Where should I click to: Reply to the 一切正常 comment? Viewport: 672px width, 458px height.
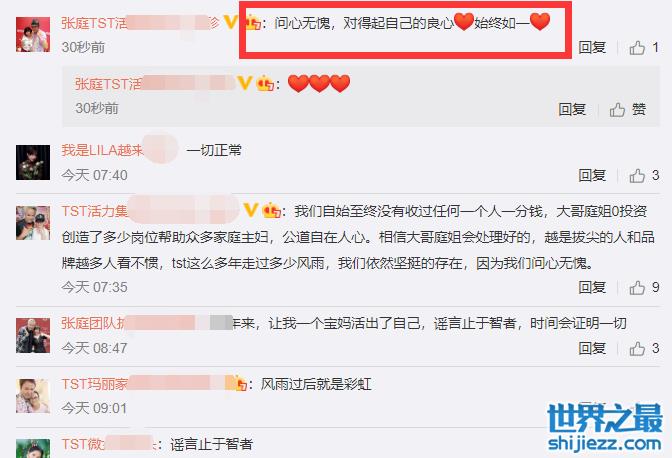click(x=592, y=175)
